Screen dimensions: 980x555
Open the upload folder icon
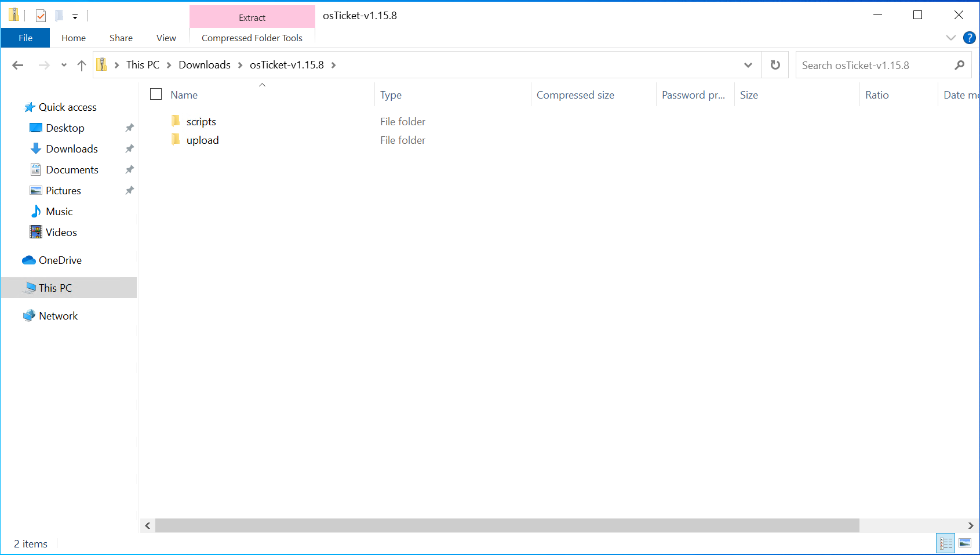(x=176, y=139)
